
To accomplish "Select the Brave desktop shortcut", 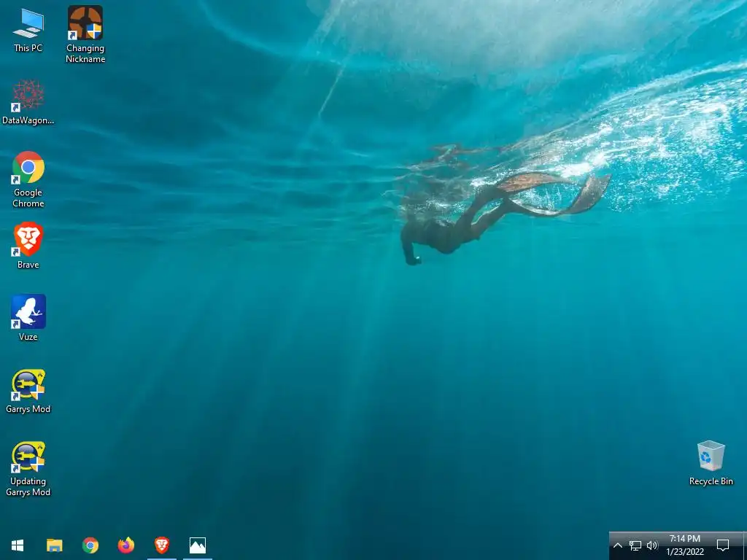I will pos(28,246).
